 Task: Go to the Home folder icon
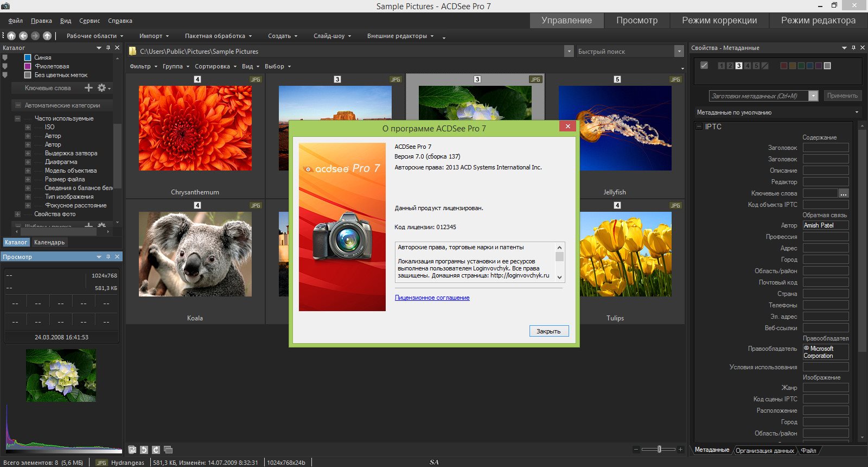tap(11, 36)
